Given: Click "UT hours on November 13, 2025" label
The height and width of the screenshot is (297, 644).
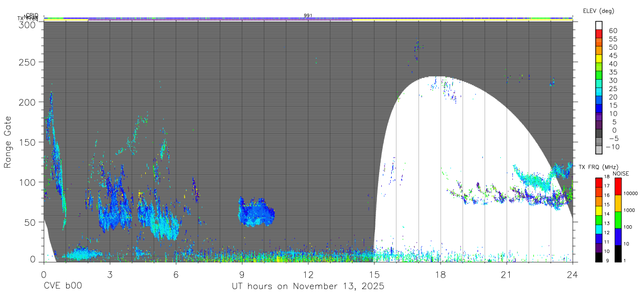Looking at the screenshot, I should click(308, 286).
